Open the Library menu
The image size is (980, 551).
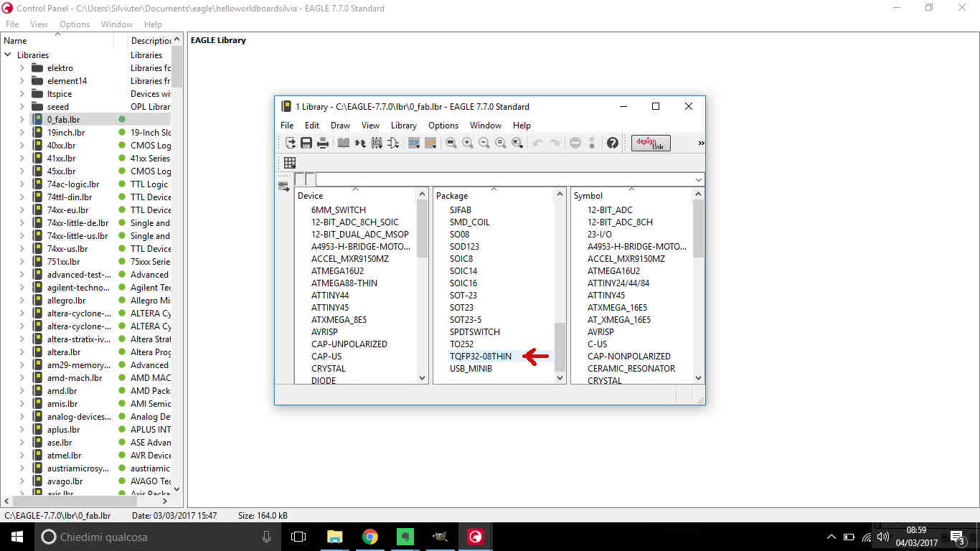[x=403, y=125]
